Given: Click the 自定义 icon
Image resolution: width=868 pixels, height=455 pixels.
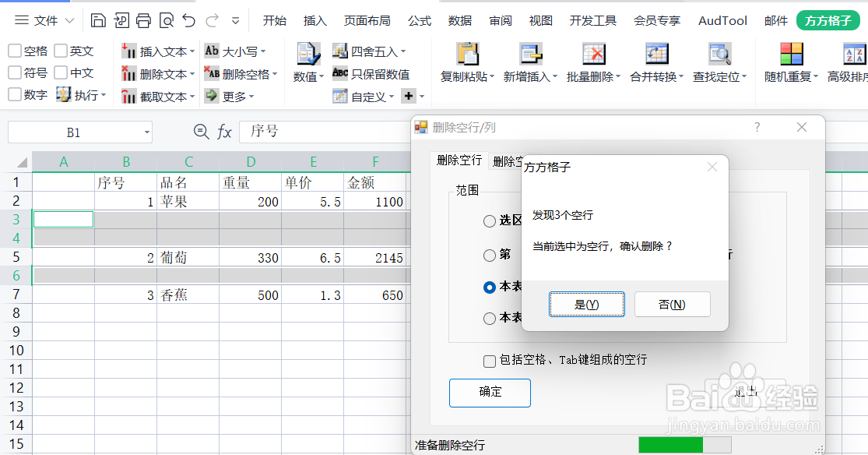Looking at the screenshot, I should click(340, 96).
